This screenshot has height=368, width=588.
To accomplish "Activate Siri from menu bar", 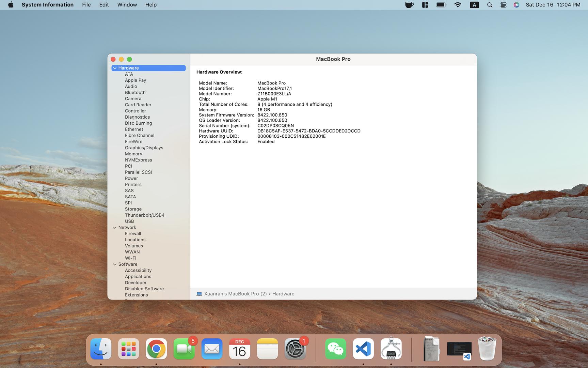I will point(517,5).
